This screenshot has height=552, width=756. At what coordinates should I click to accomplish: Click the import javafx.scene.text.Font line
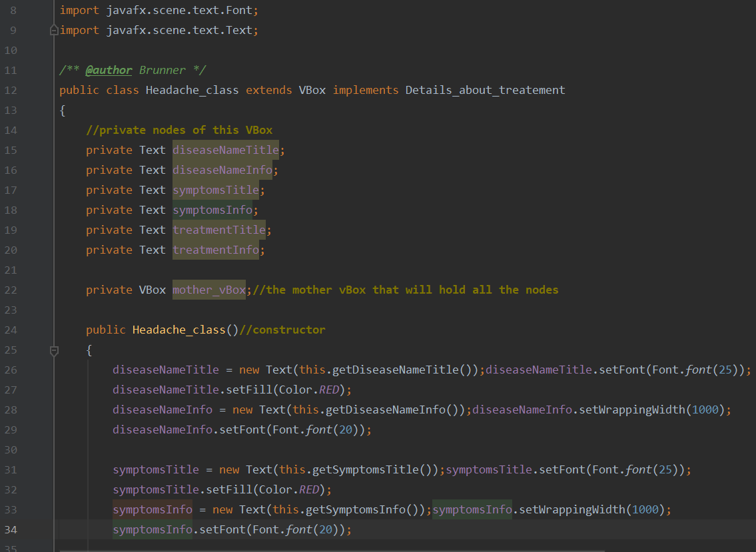[159, 10]
